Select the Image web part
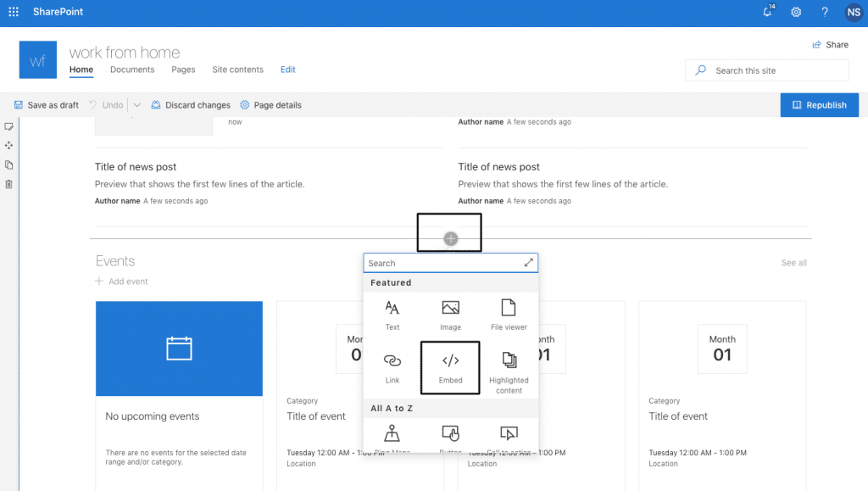The height and width of the screenshot is (491, 868). 450,314
